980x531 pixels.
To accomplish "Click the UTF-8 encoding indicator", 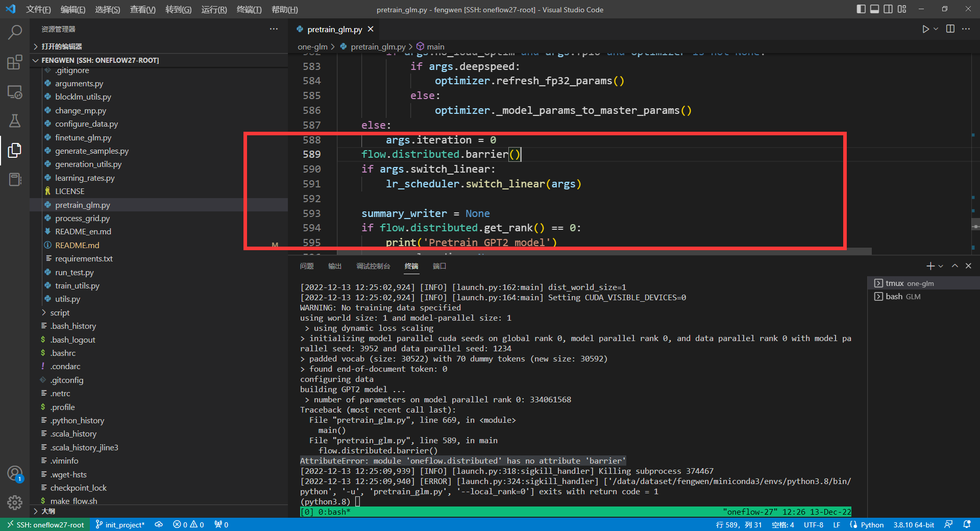I will click(x=814, y=524).
